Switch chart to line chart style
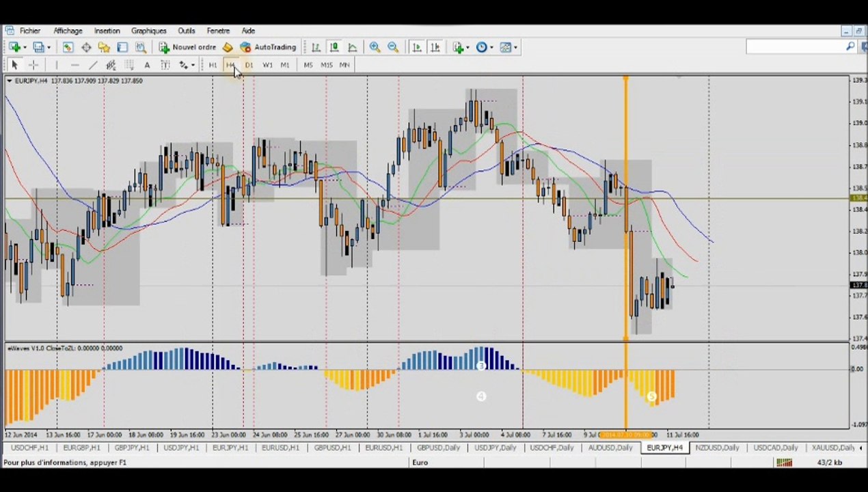Screen dimensions: 868x492 tap(352, 47)
